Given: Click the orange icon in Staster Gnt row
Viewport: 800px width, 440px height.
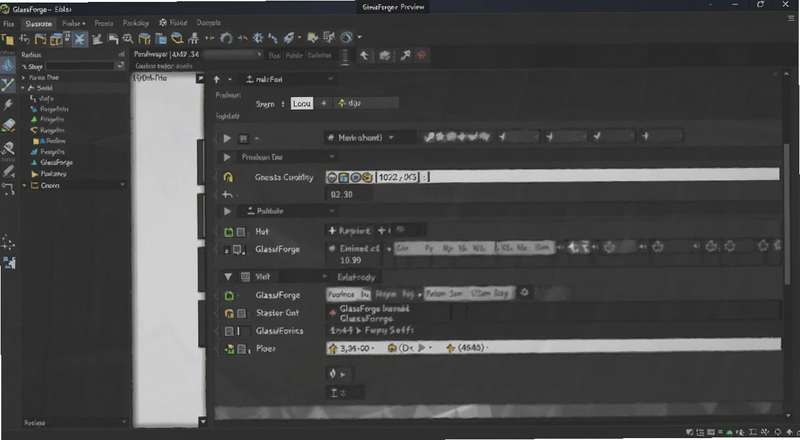Looking at the screenshot, I should (229, 313).
